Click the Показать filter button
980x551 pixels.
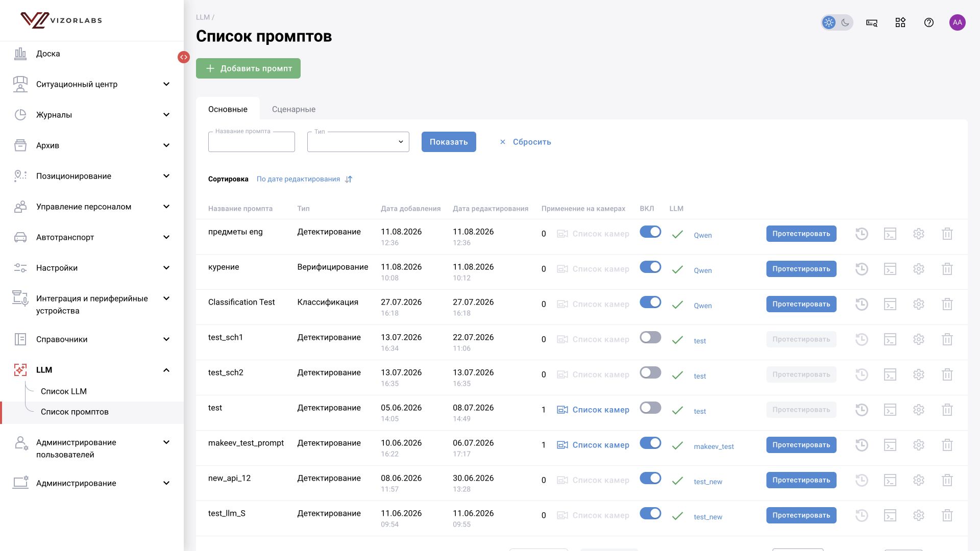449,142
